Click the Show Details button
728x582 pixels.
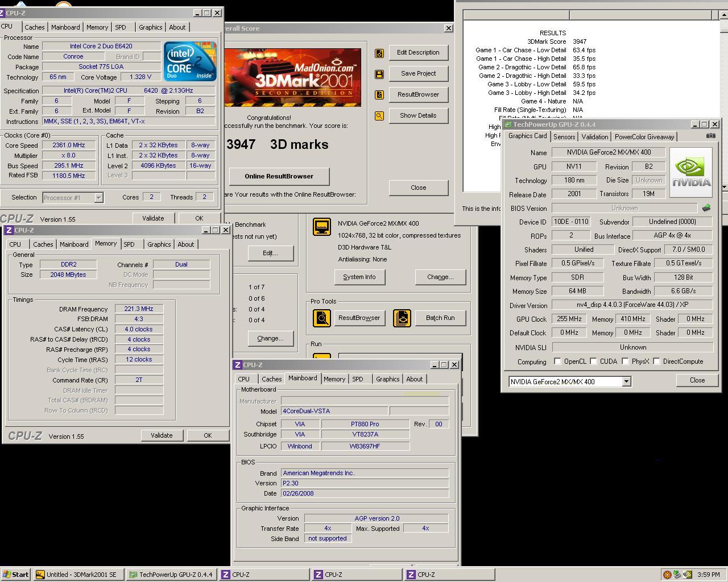418,115
